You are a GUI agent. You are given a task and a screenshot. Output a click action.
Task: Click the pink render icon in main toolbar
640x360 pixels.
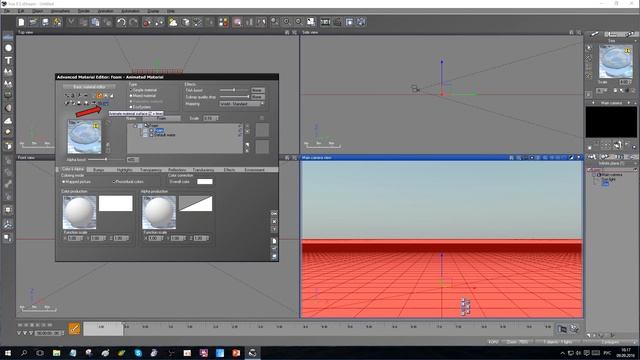(x=237, y=22)
